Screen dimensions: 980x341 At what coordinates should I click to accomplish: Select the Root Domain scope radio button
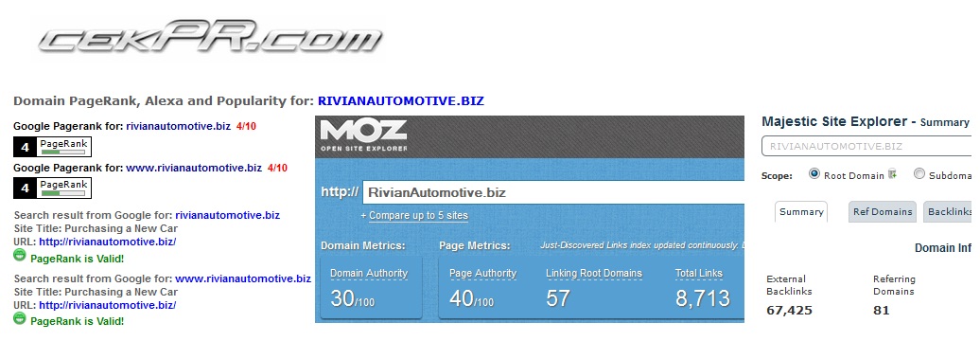pyautogui.click(x=814, y=174)
